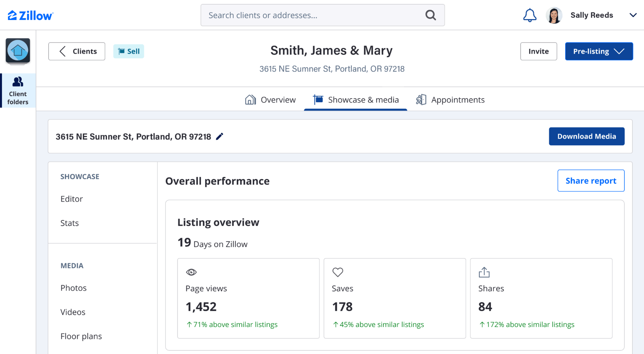The image size is (644, 354).
Task: Open the Pre-listing dropdown
Action: coord(599,51)
